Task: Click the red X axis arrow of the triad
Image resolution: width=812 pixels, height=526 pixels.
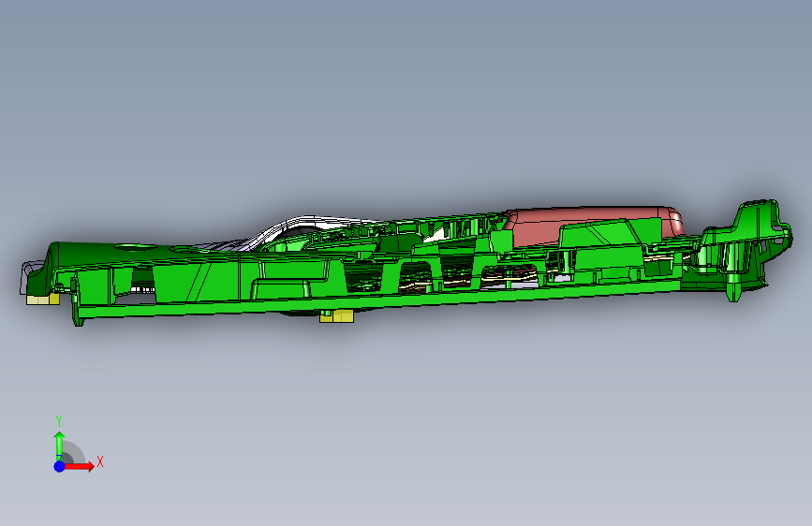Action: 79,466
